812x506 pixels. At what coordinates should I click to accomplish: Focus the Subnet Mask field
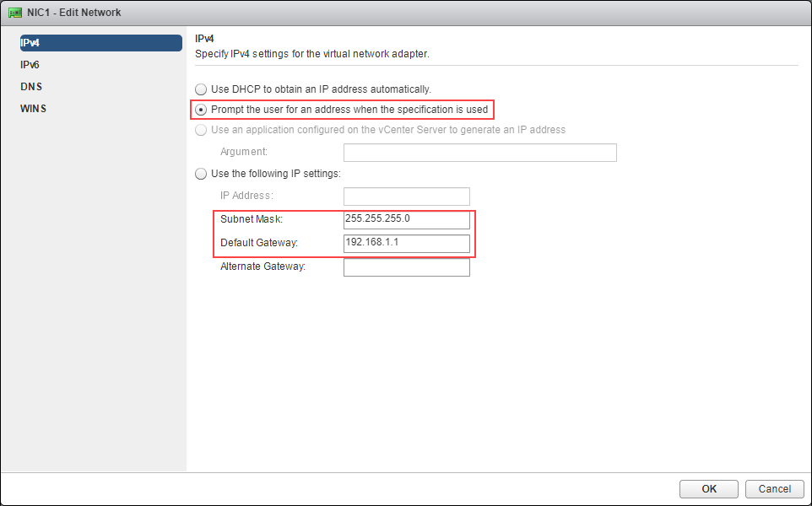point(407,220)
